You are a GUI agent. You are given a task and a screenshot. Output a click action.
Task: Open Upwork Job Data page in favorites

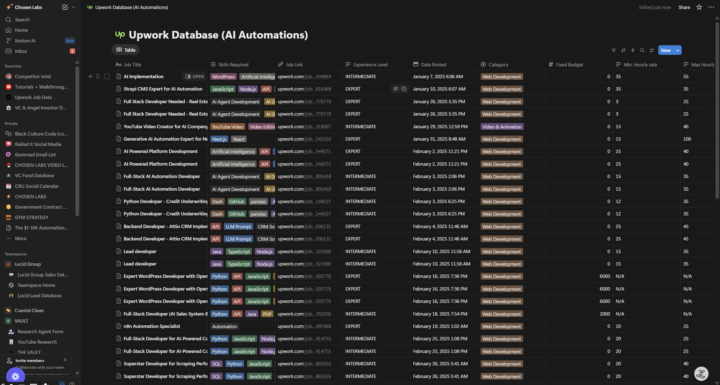[x=33, y=97]
